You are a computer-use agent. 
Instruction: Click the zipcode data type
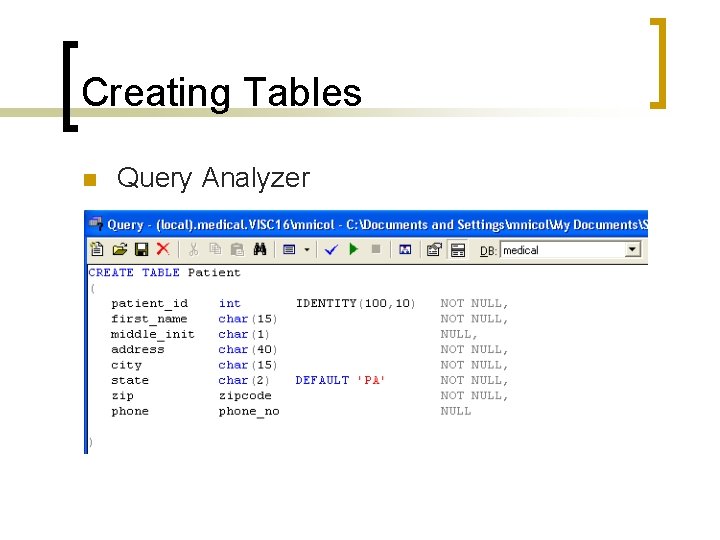tap(245, 396)
